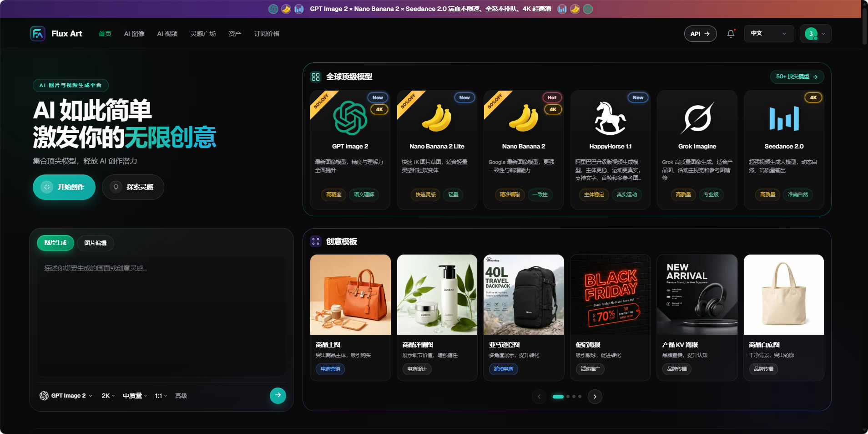This screenshot has width=868, height=434.
Task: Click the 4K badge on Seedance 2.0
Action: coord(813,97)
